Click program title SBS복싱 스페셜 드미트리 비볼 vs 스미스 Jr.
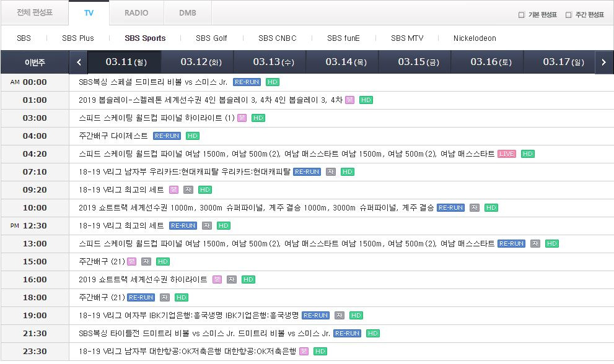The width and height of the screenshot is (614, 364). tap(153, 82)
